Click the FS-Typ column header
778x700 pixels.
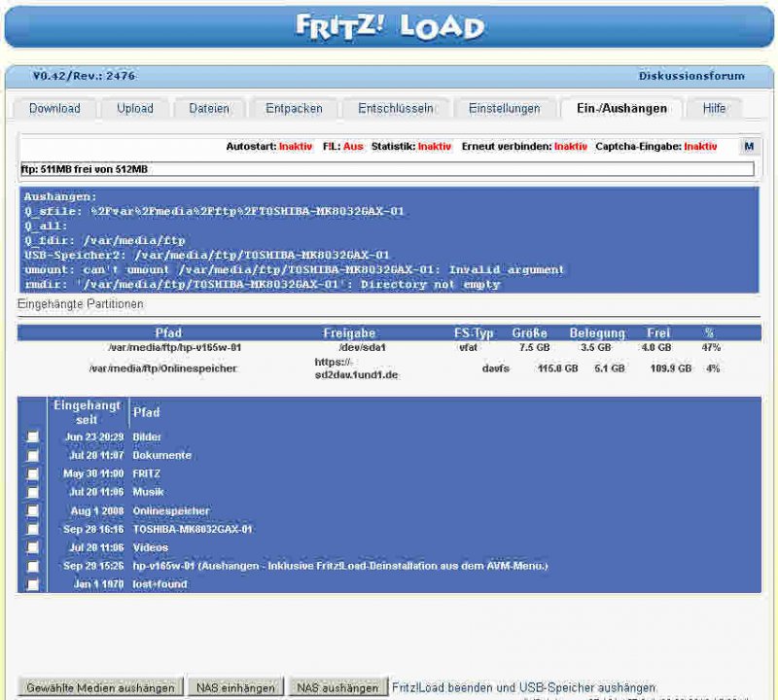tap(474, 332)
